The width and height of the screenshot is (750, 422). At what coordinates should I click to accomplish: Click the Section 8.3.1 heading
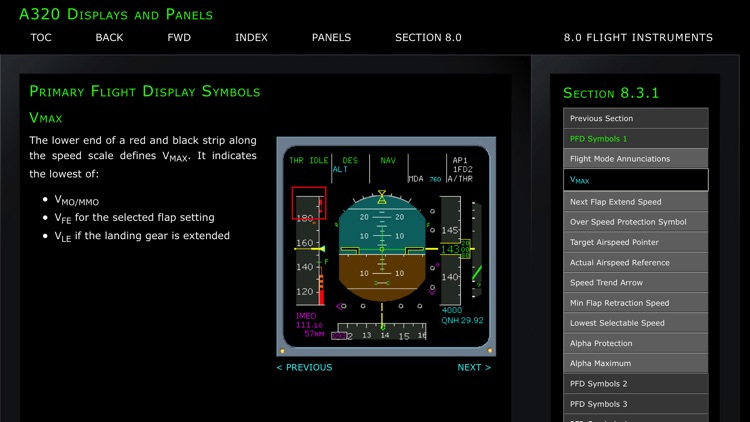(611, 93)
